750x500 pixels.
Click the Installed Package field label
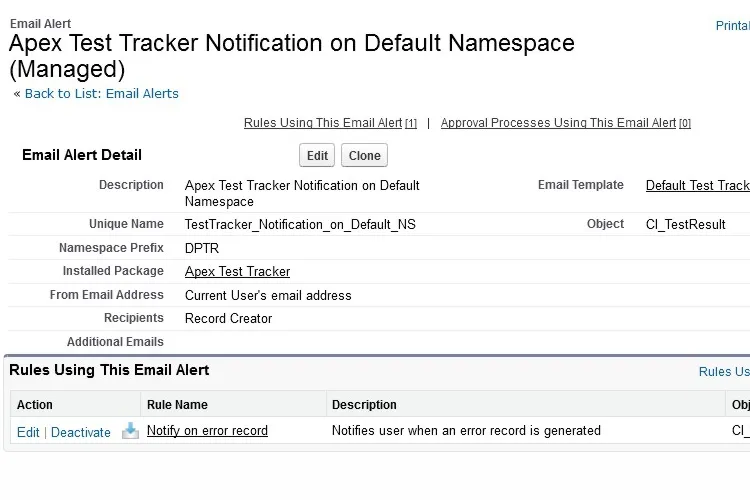click(x=113, y=271)
